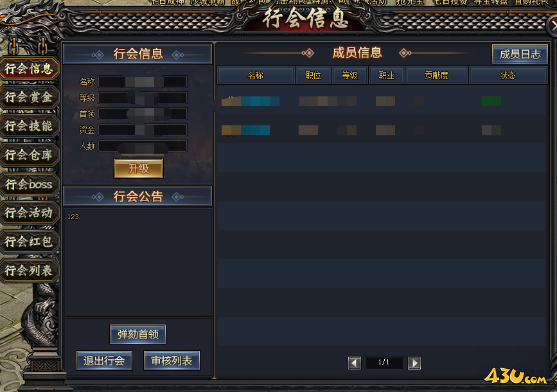Go to the next page arrow
557x392 pixels.
point(414,363)
